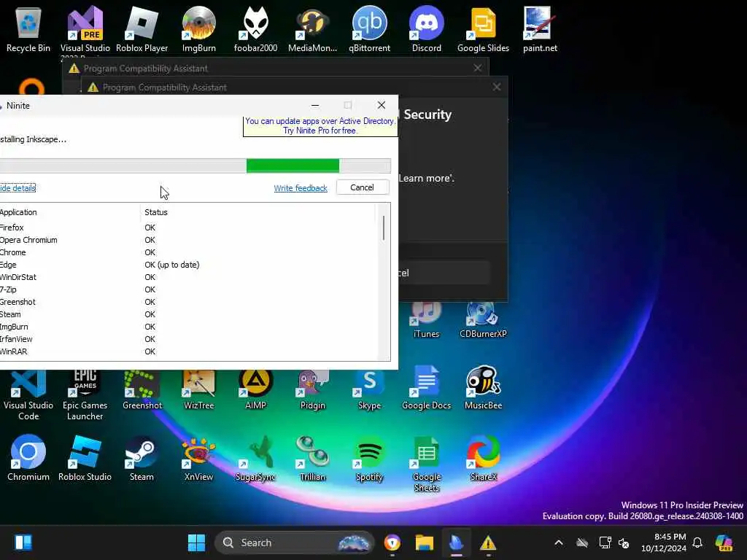
Task: Open the Write feedback link
Action: (x=300, y=188)
